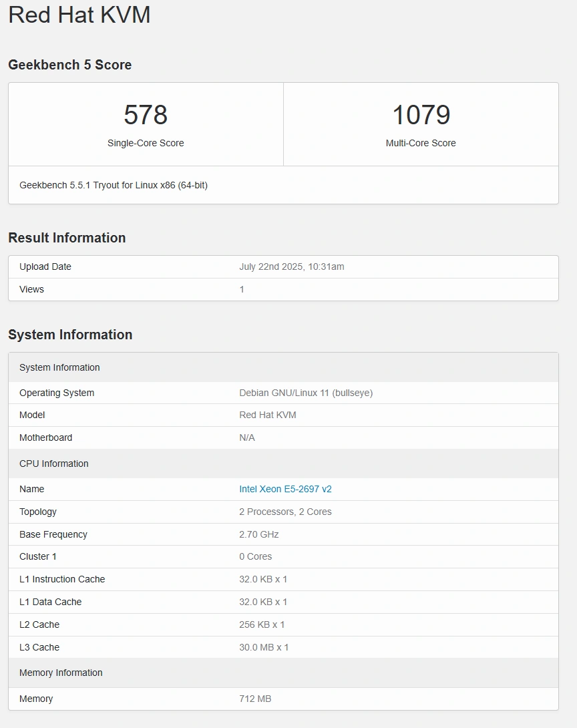Click the Red Hat KVM page title
Screen dimensions: 577x728
[79, 15]
